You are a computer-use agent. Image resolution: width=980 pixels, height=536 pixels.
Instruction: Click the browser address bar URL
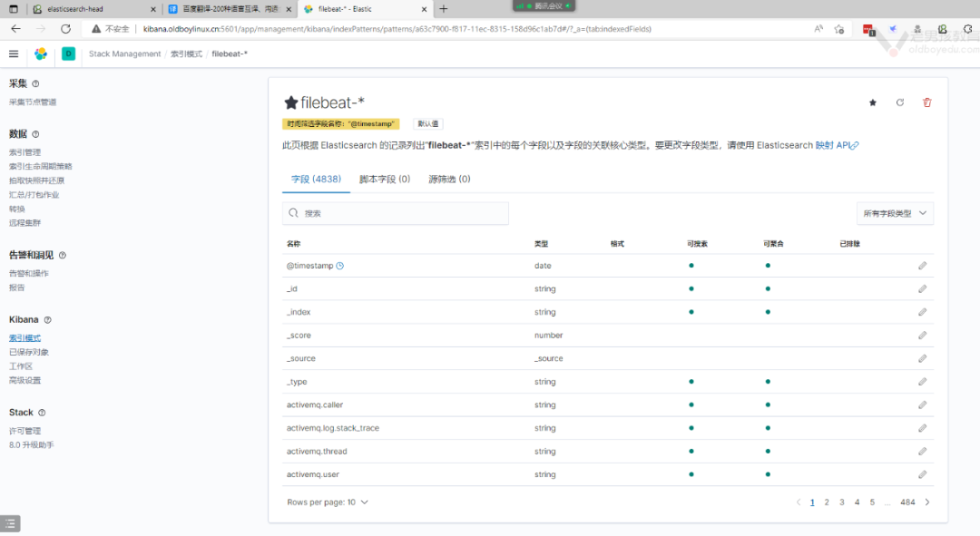pos(397,29)
